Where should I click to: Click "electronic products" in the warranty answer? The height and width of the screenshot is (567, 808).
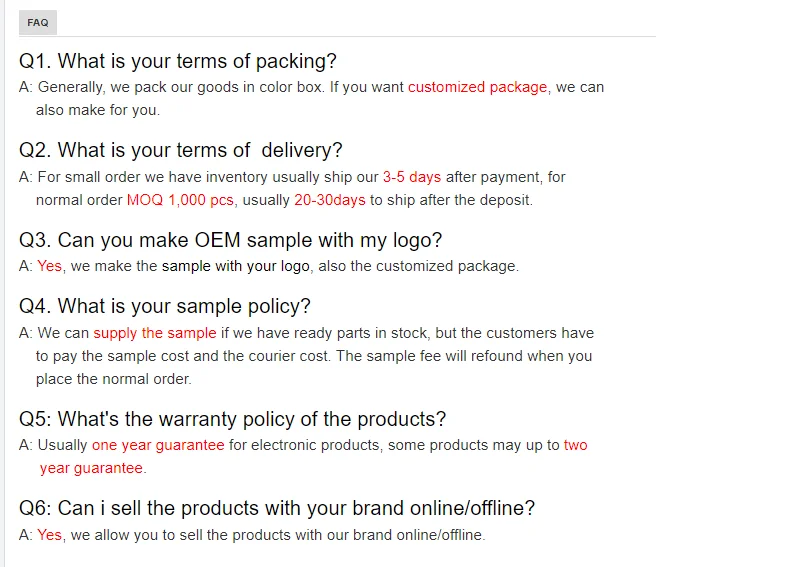coord(318,445)
